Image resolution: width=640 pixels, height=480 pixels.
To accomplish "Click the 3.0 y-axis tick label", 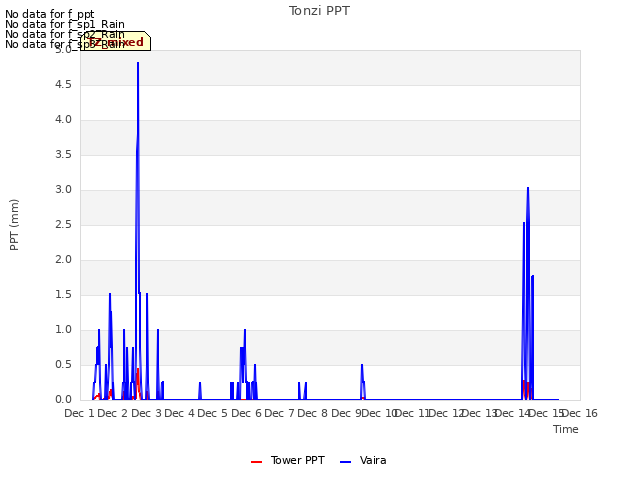I will coord(63,190).
